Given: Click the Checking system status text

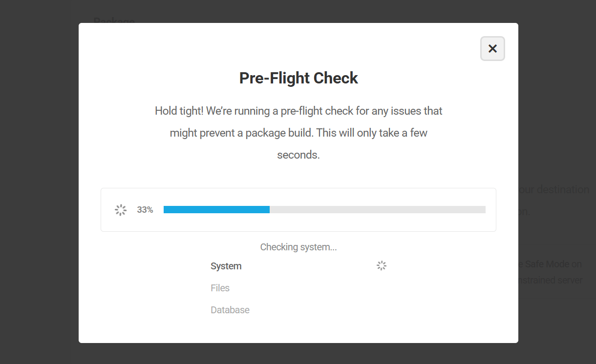Looking at the screenshot, I should (x=298, y=247).
